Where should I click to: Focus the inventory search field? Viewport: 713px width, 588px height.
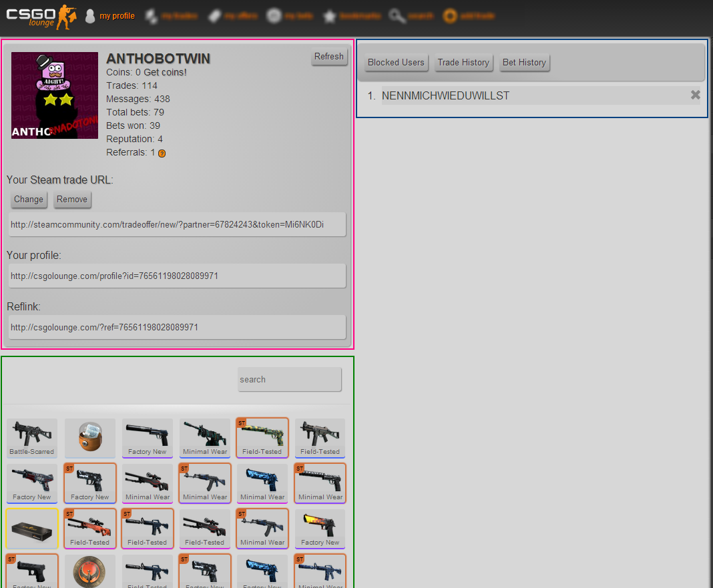[289, 379]
